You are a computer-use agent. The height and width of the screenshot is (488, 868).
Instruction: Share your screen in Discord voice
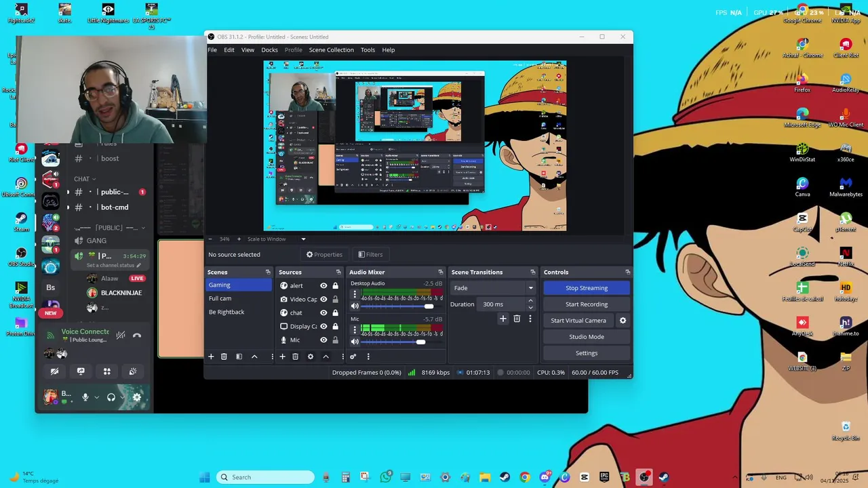coord(81,371)
